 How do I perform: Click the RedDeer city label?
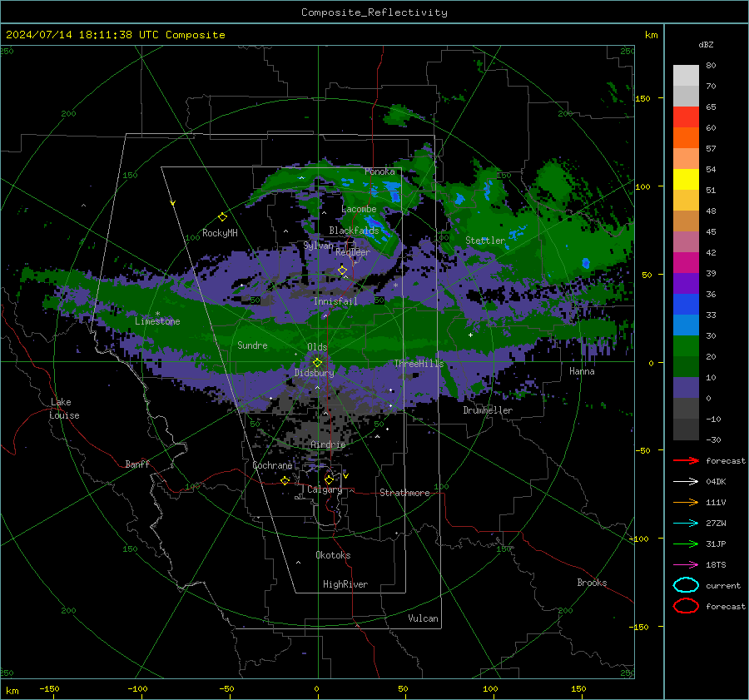(353, 252)
